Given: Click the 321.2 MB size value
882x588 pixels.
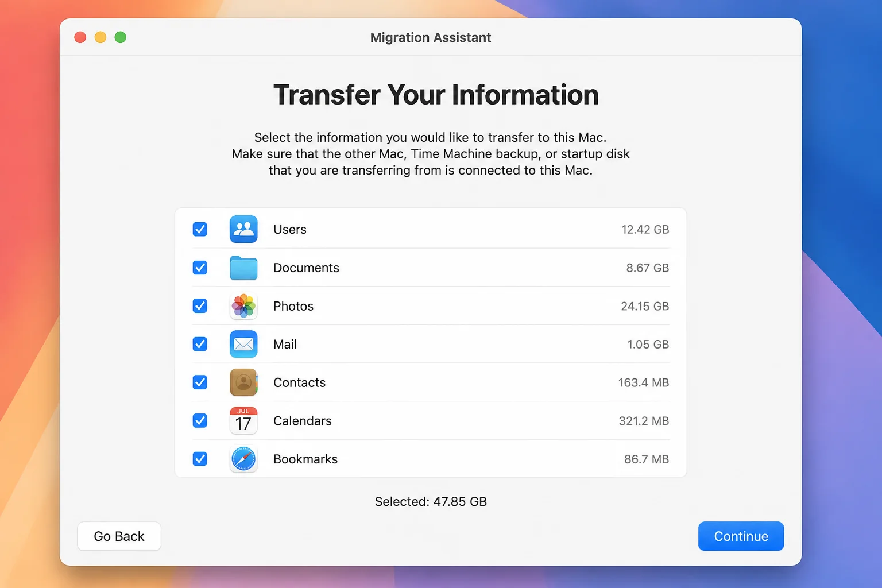Looking at the screenshot, I should (644, 421).
